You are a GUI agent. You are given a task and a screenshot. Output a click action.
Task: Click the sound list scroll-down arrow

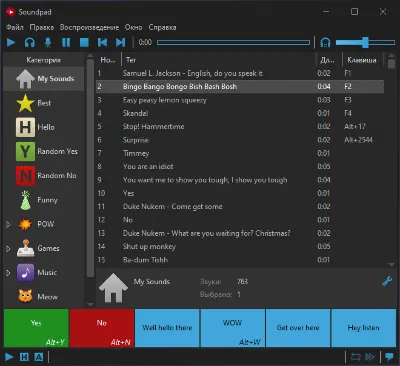[391, 264]
